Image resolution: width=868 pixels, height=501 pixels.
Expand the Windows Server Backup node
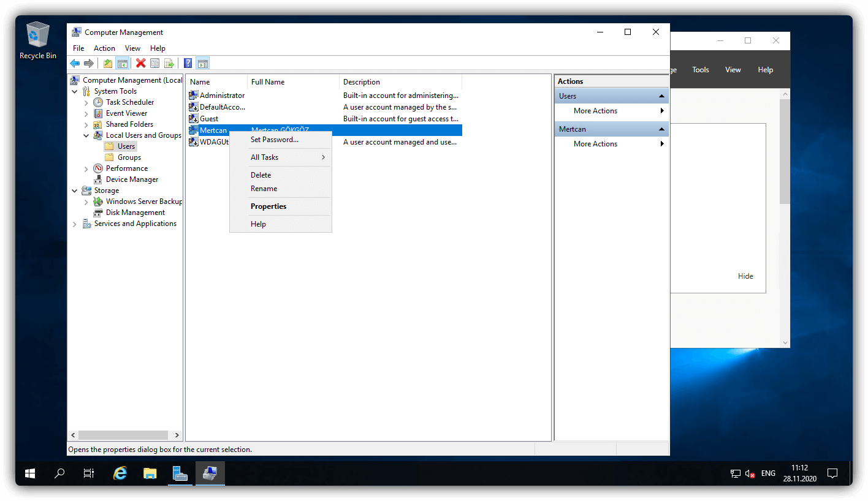coord(86,202)
